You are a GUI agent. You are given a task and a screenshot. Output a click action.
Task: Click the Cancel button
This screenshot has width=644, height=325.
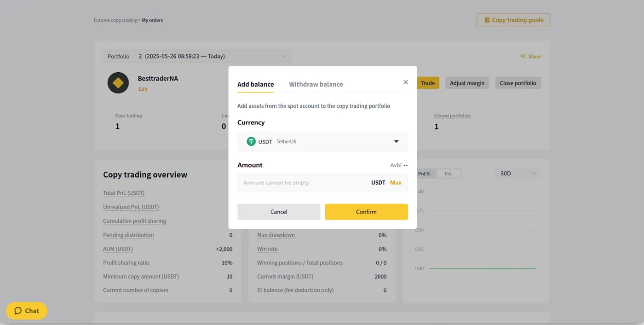click(x=279, y=212)
